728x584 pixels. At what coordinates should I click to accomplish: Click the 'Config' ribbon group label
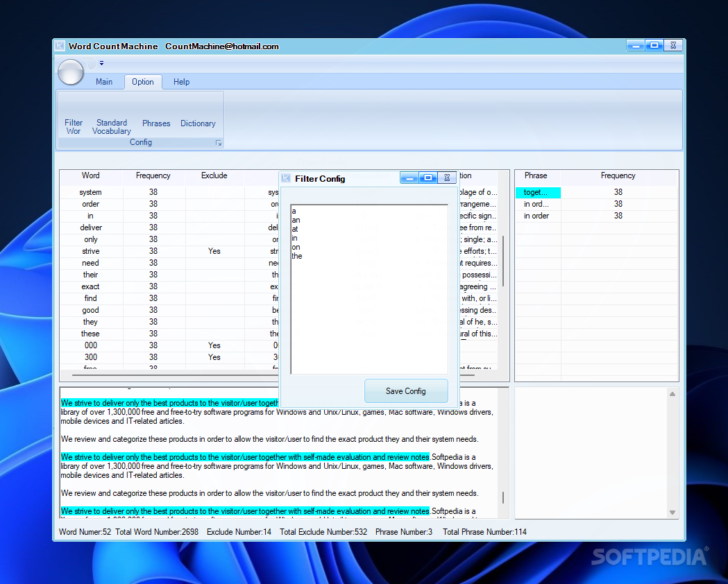(x=141, y=142)
